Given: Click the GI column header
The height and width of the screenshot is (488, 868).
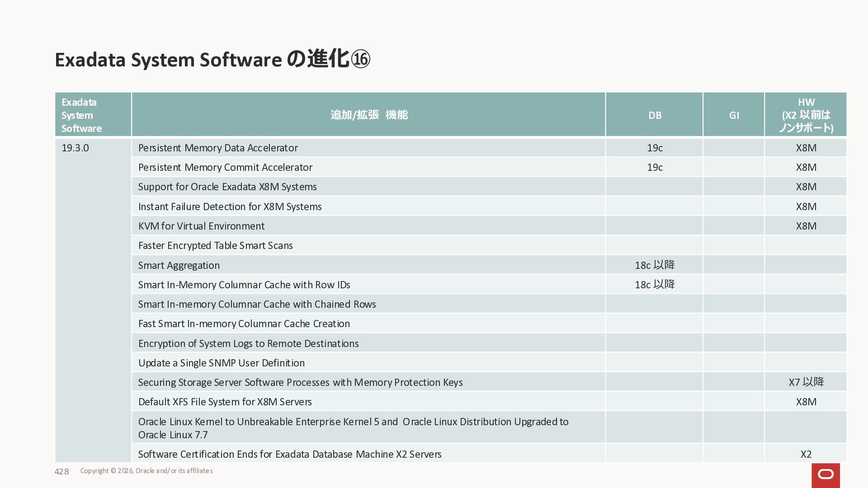Looking at the screenshot, I should (x=734, y=115).
